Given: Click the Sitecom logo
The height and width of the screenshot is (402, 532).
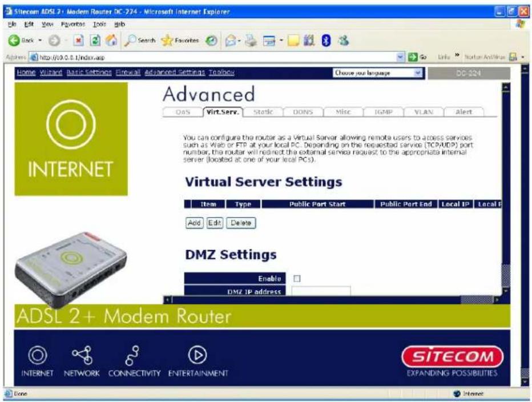Looking at the screenshot, I should pyautogui.click(x=452, y=356).
